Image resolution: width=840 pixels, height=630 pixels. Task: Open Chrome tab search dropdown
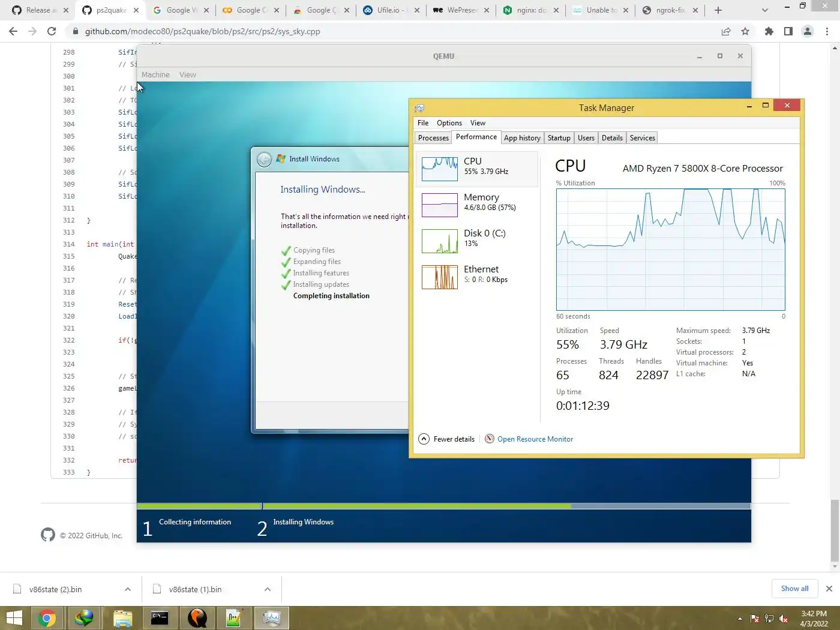764,10
